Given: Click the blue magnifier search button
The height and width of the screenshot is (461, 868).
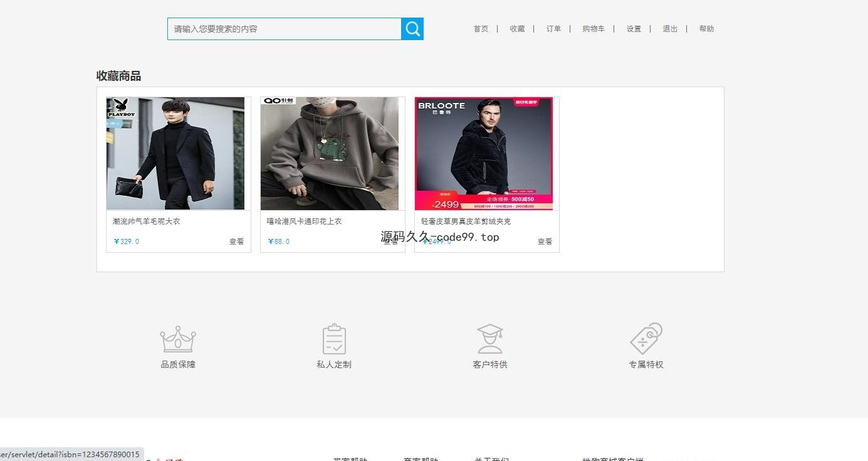Looking at the screenshot, I should point(412,29).
